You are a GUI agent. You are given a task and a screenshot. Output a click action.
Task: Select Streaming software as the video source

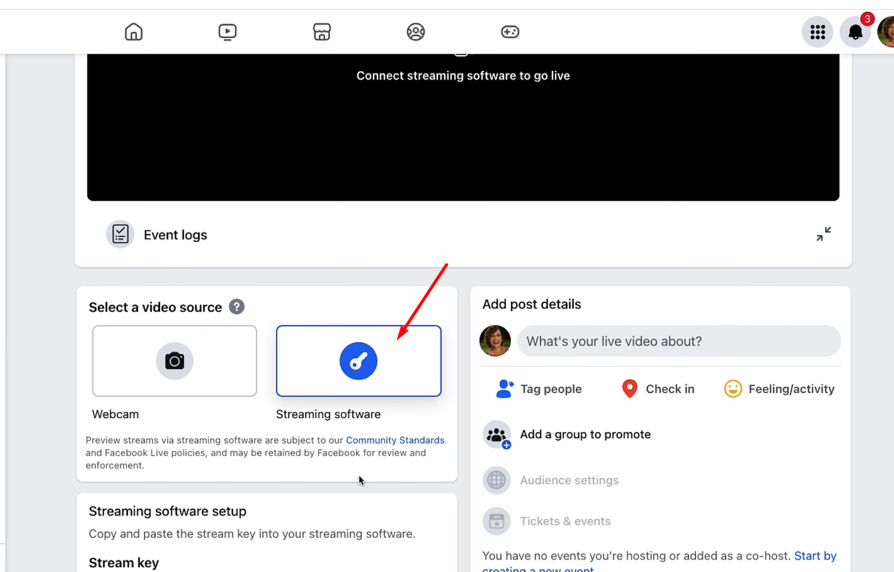pos(358,361)
